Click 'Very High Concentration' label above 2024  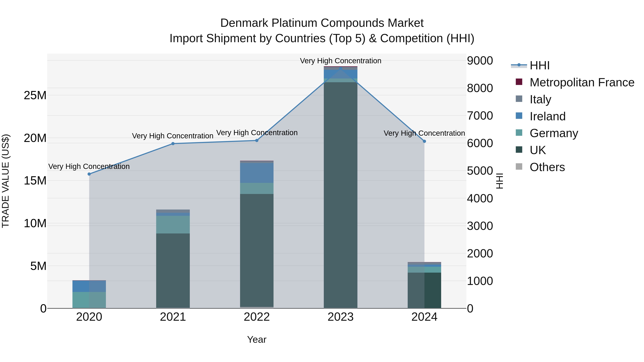tap(424, 133)
